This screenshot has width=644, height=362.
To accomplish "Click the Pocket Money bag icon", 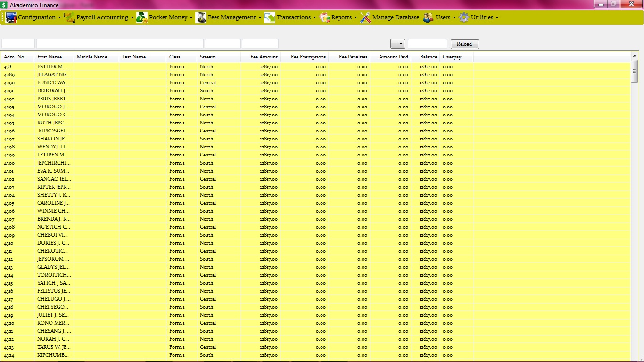I will click(142, 17).
